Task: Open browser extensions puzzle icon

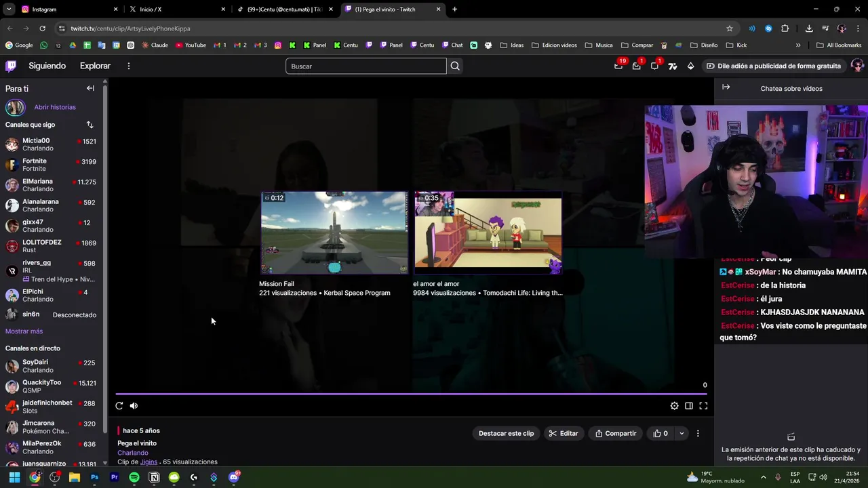Action: (785, 28)
